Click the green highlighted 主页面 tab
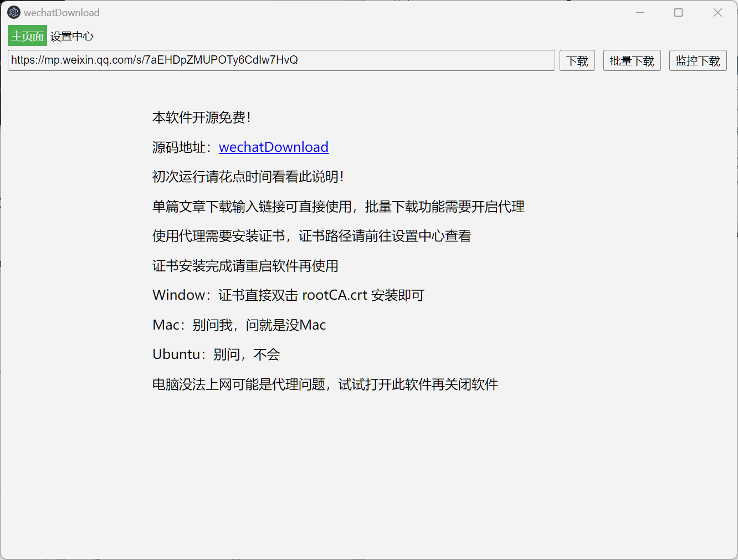The image size is (738, 560). (x=27, y=35)
